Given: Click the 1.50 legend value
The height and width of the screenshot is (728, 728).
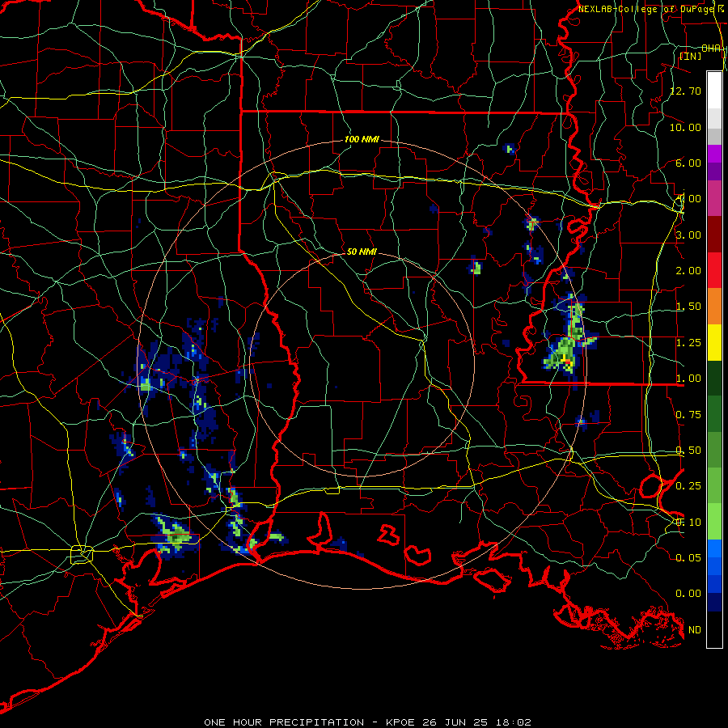Looking at the screenshot, I should 688,307.
